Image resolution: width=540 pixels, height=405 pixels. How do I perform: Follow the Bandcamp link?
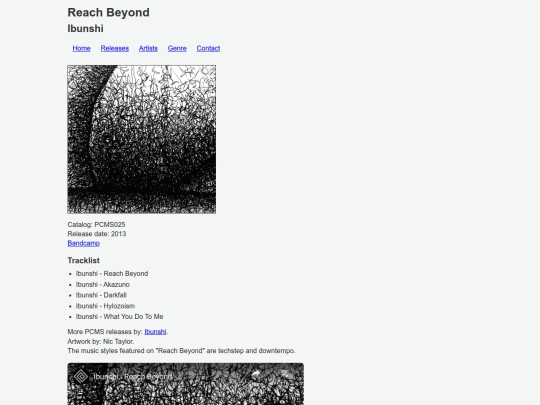(84, 243)
